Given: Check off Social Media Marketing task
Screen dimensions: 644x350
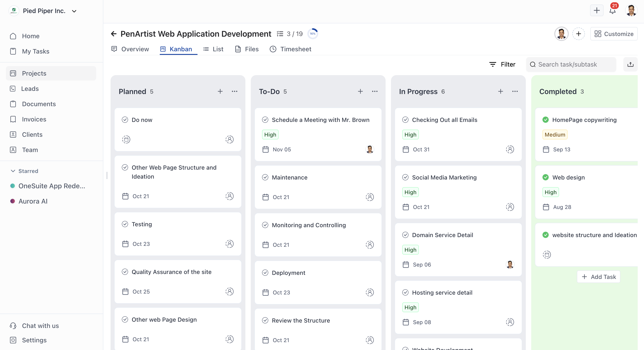Looking at the screenshot, I should [x=405, y=177].
